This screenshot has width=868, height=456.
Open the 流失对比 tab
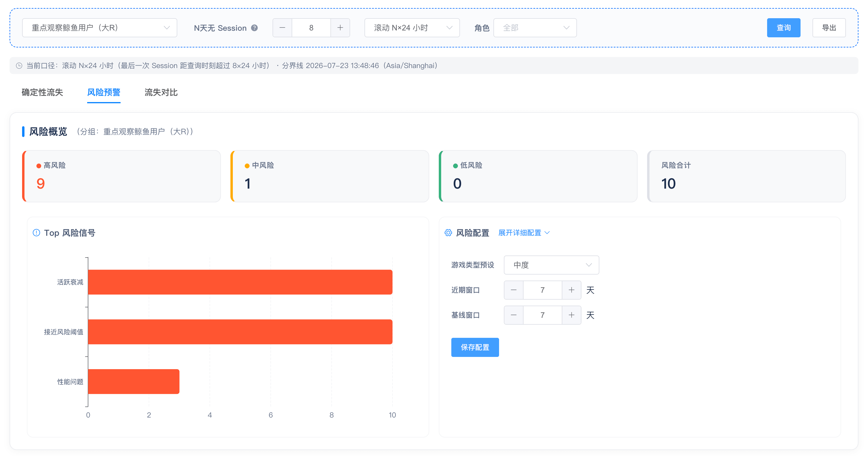click(x=161, y=92)
